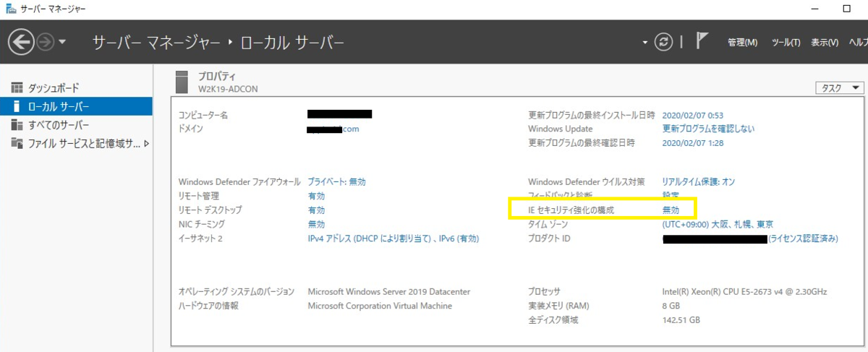The width and height of the screenshot is (868, 352).
Task: Open the ツール(T) menu
Action: [x=786, y=43]
